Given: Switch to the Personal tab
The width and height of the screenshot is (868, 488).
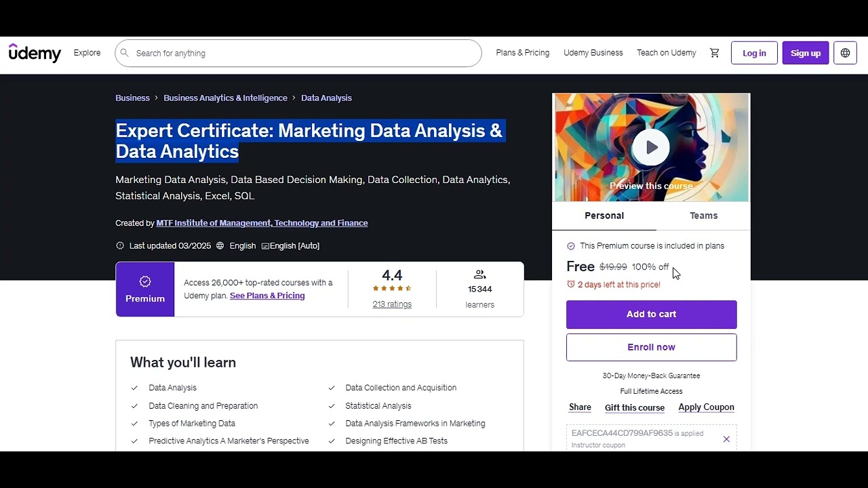Looking at the screenshot, I should click(604, 216).
